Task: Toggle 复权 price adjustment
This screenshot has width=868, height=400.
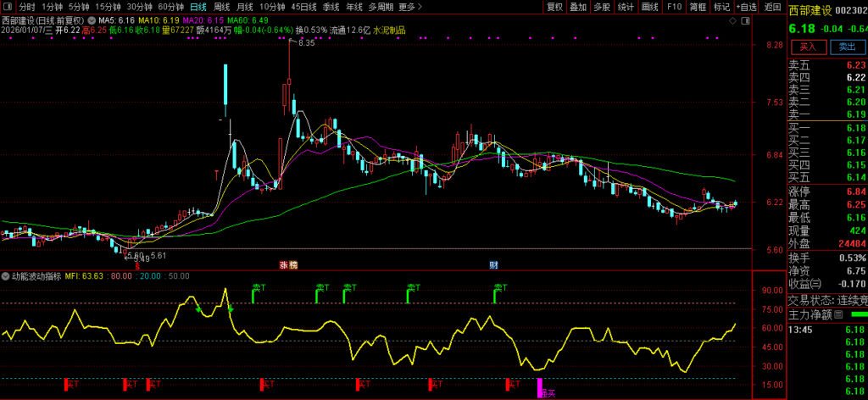Action: 554,7
